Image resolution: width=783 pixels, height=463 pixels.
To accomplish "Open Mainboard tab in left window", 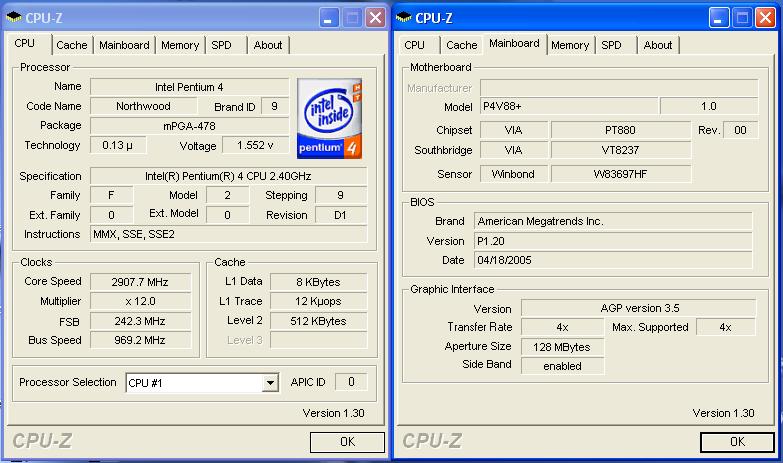I will (124, 45).
